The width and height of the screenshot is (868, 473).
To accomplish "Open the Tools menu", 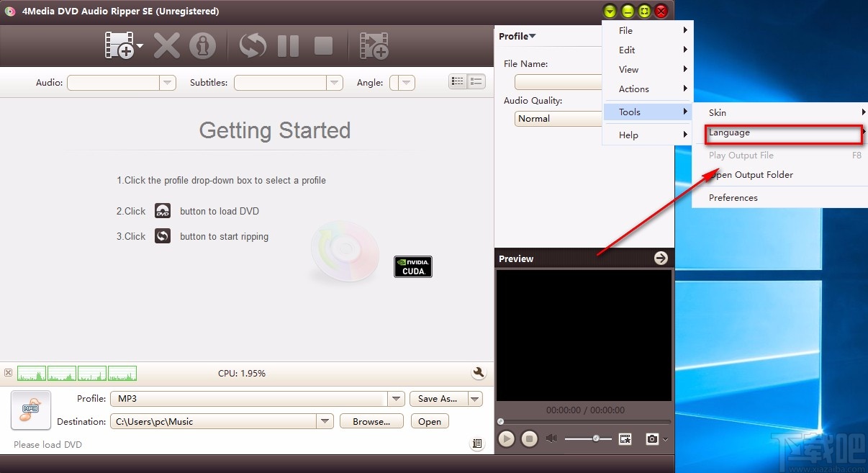I will coord(646,112).
